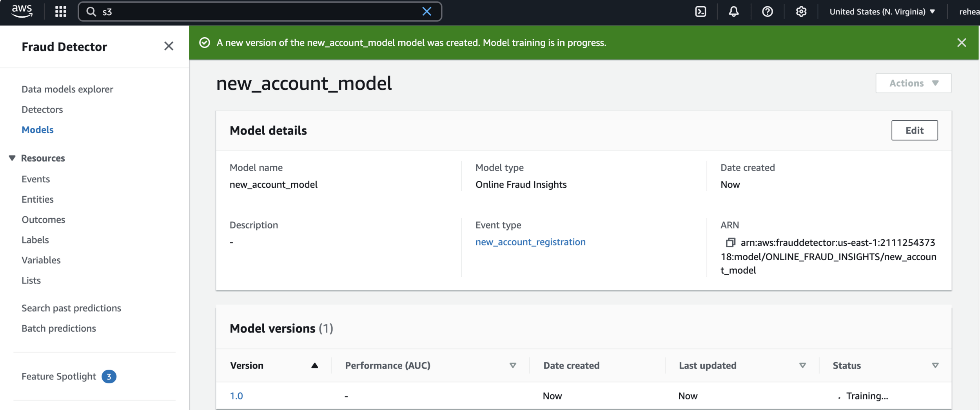Sort the Performance (AUC) column
Screen dimensions: 980x410
tap(512, 365)
